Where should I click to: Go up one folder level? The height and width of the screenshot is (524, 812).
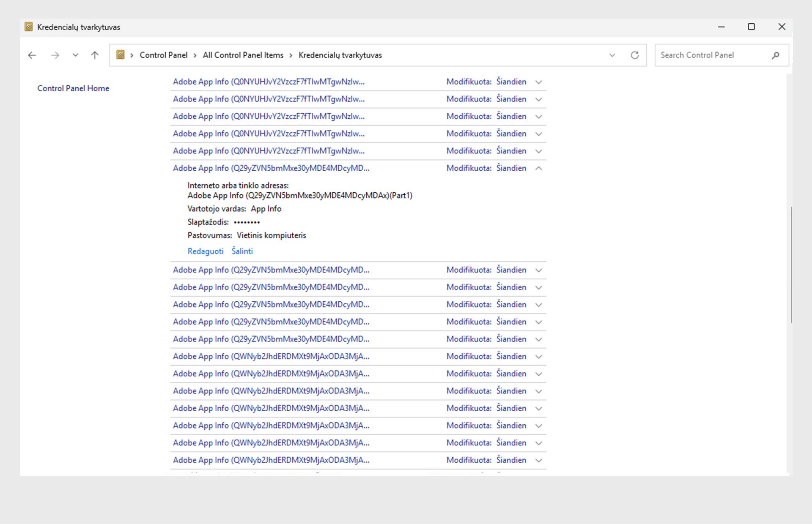(95, 55)
